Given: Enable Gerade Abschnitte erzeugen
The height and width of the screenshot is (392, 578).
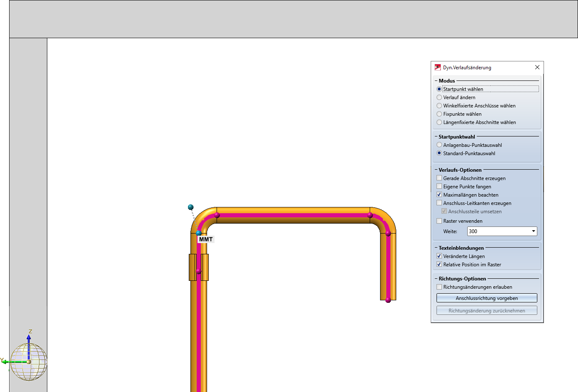Looking at the screenshot, I should pyautogui.click(x=439, y=178).
